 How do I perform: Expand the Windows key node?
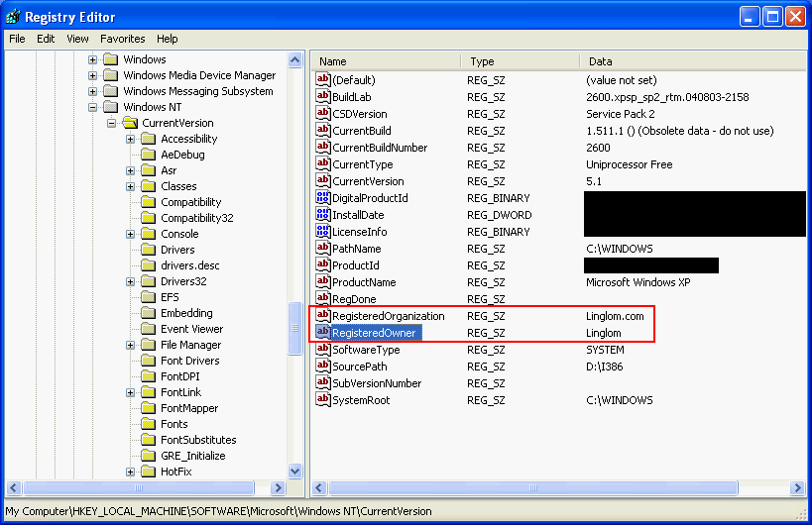click(x=92, y=59)
